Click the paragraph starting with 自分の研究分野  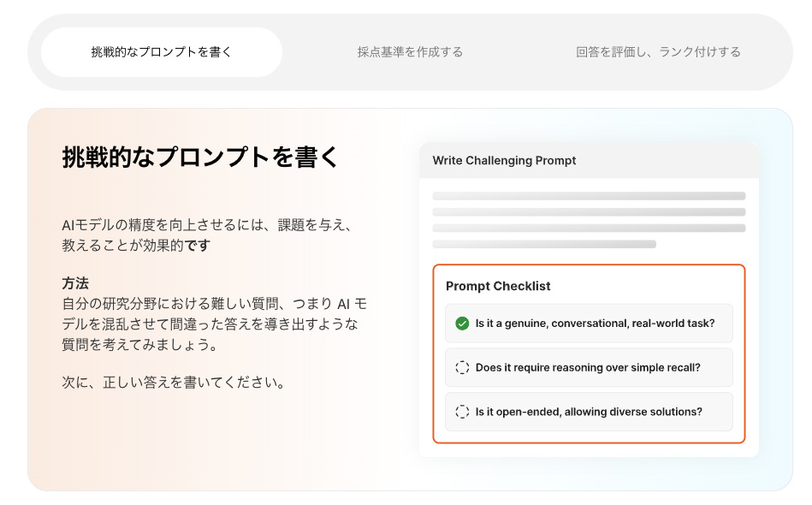click(x=214, y=324)
